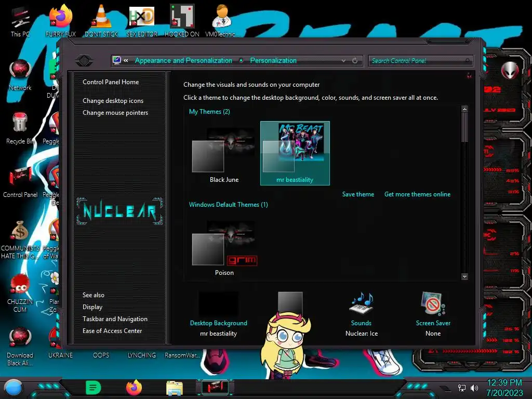Open the Screen Saver icon
The width and height of the screenshot is (532, 399).
pyautogui.click(x=433, y=303)
